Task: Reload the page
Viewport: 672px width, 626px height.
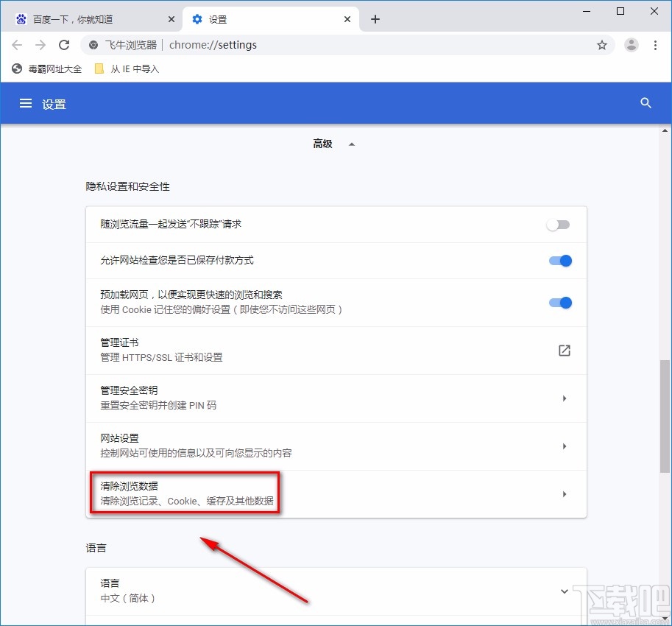Action: 64,45
